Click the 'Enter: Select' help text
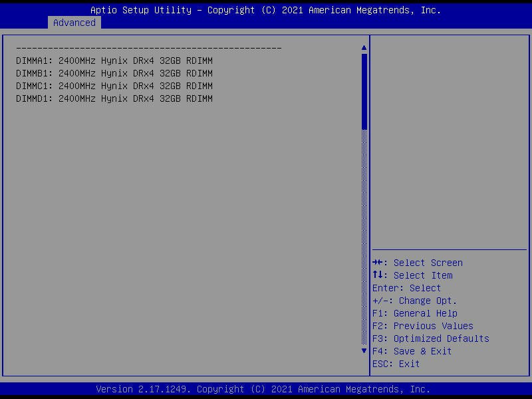 [x=406, y=288]
